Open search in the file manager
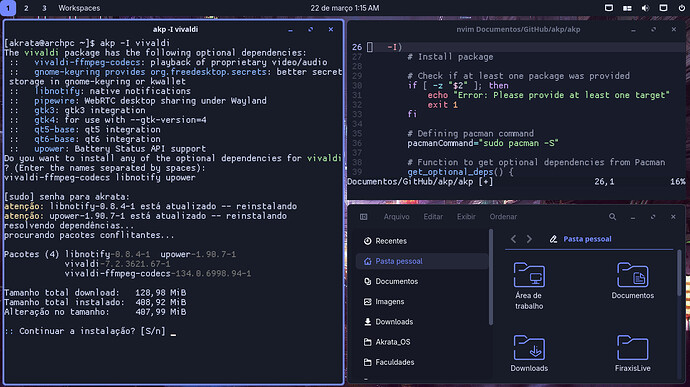 [612, 217]
